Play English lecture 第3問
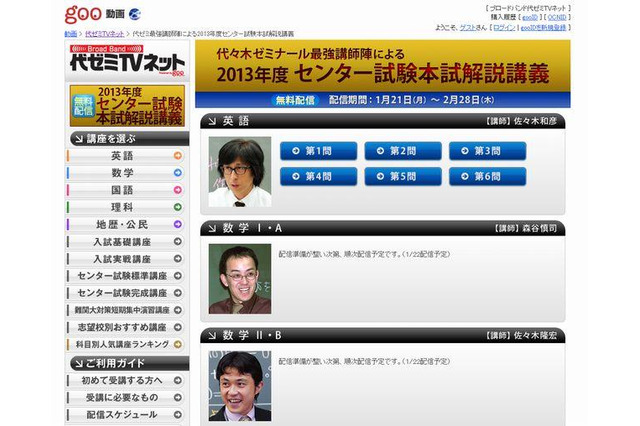The height and width of the screenshot is (426, 640). tap(487, 151)
